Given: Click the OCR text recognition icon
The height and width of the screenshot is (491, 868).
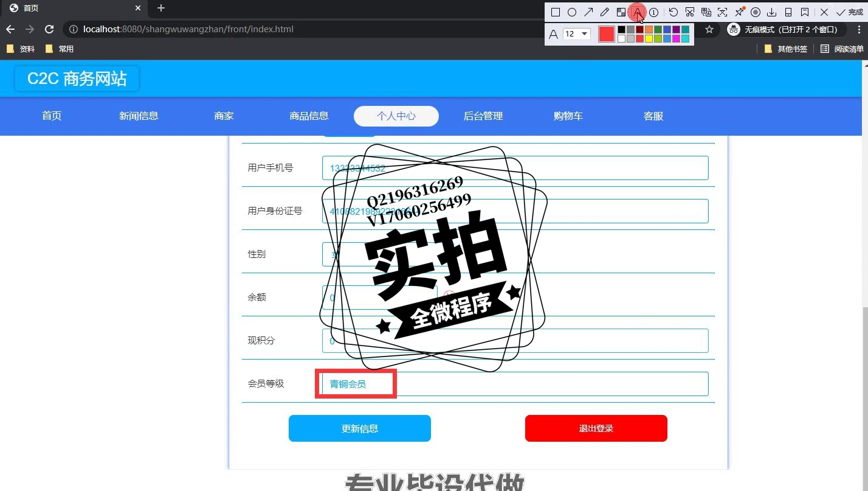Looking at the screenshot, I should (723, 12).
